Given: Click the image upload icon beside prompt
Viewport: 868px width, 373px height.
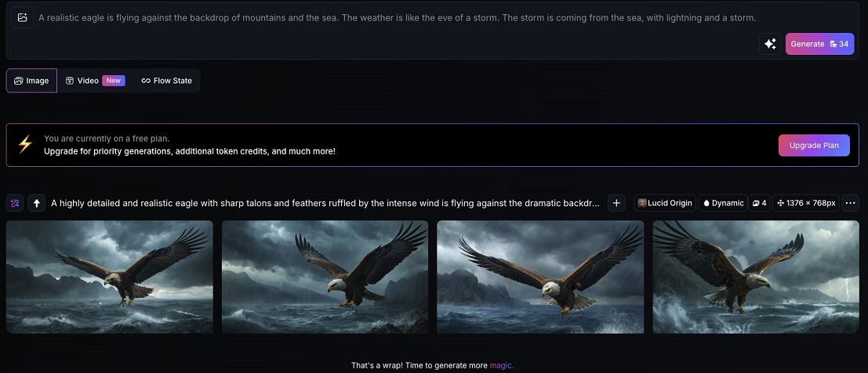Looking at the screenshot, I should (22, 18).
